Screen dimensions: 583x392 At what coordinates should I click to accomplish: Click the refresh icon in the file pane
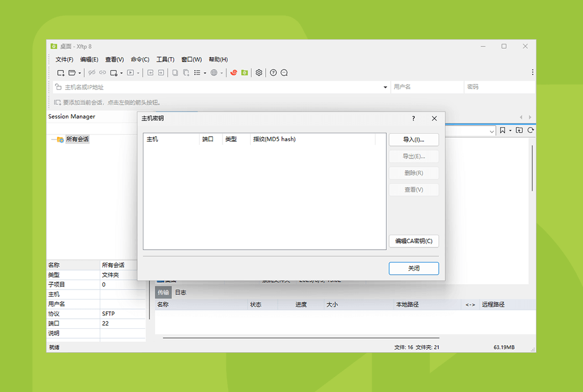click(530, 130)
